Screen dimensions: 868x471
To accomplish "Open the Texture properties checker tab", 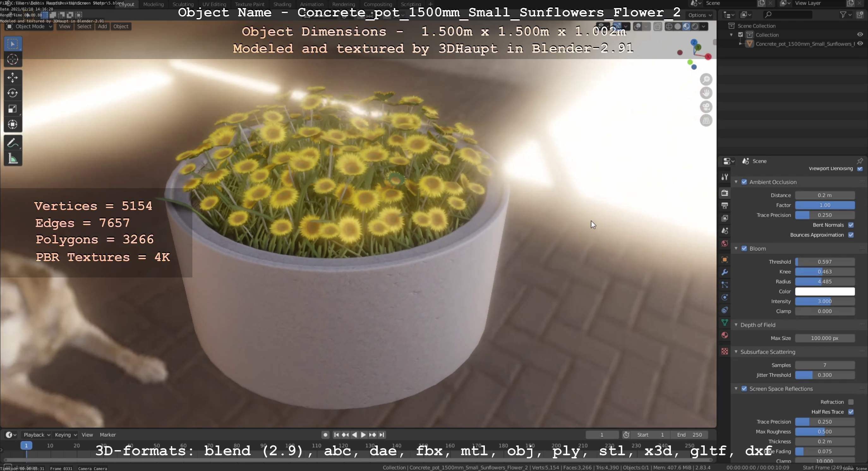I will tap(725, 351).
